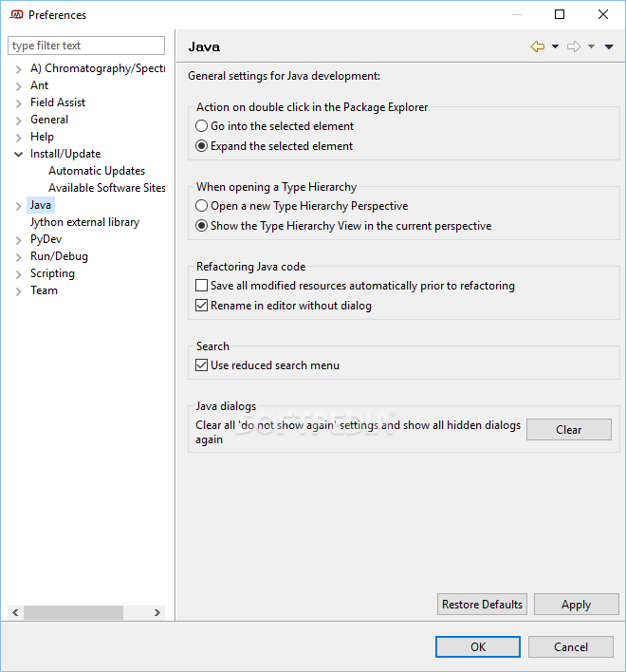Select the Run/Debug entry
The width and height of the screenshot is (626, 672).
[x=59, y=256]
